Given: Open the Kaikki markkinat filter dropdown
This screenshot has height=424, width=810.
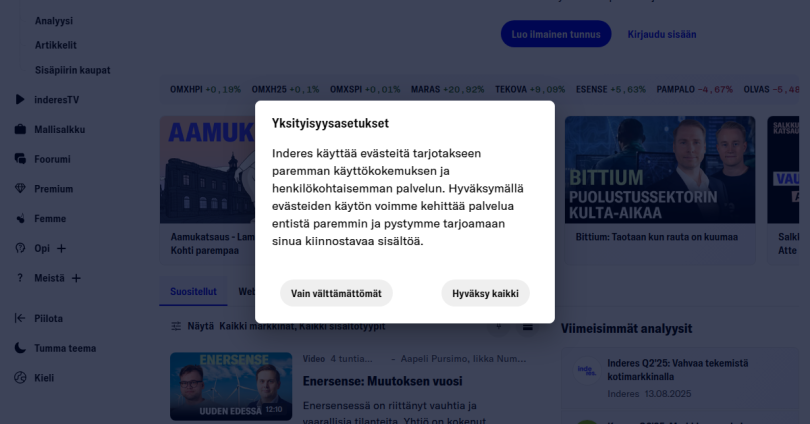Looking at the screenshot, I should pos(302,326).
